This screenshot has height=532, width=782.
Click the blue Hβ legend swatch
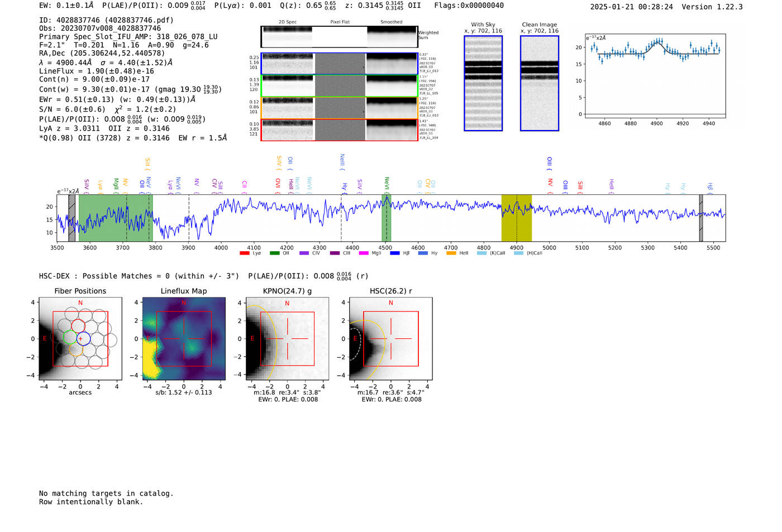[x=395, y=253]
